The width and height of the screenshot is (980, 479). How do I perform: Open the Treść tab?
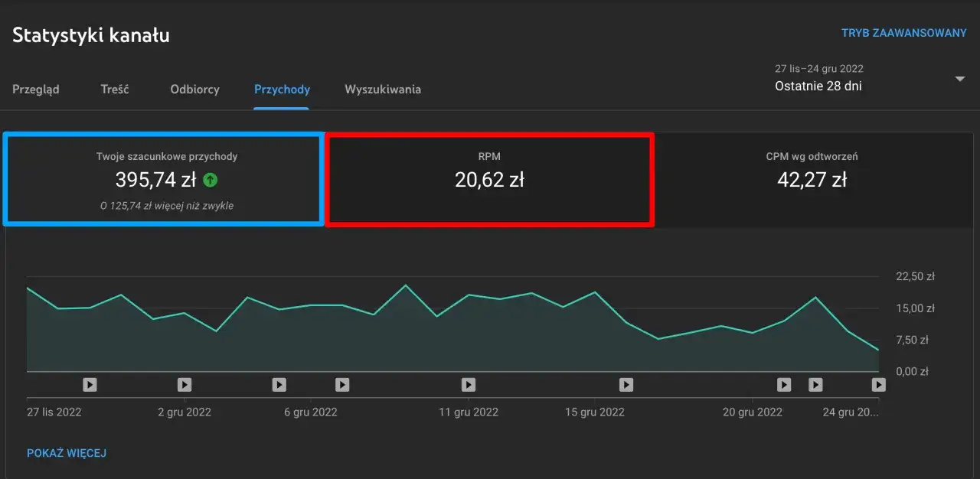pyautogui.click(x=115, y=89)
